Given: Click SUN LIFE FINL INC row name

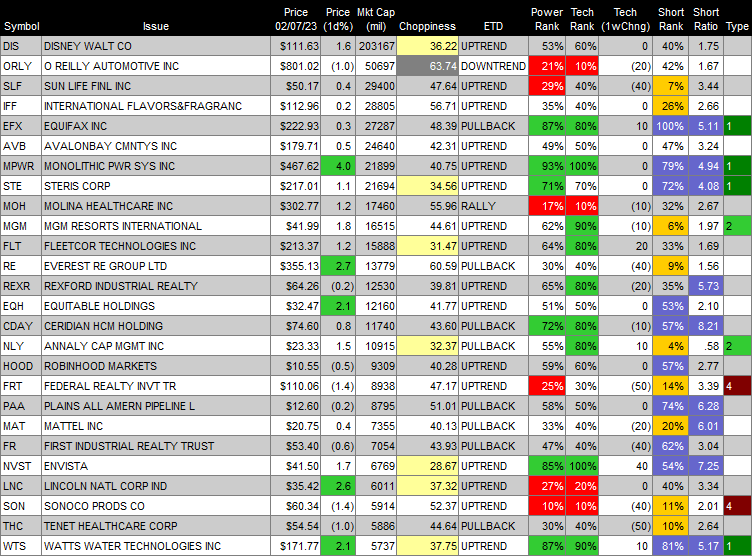Looking at the screenshot, I should [x=87, y=86].
